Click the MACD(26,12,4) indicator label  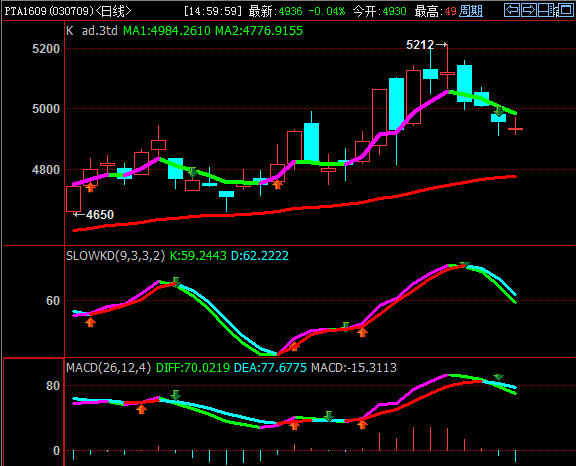click(109, 368)
